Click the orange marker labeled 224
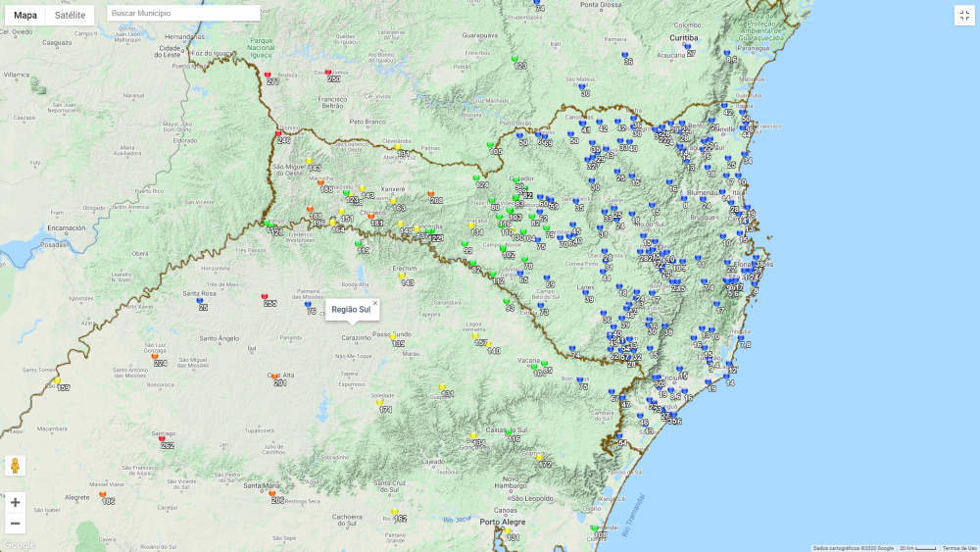 155,357
